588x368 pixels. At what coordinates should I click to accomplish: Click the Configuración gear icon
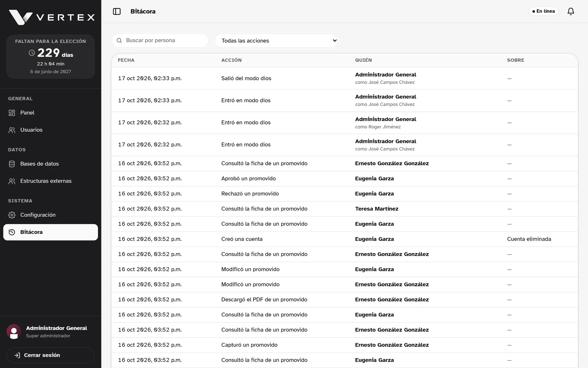(12, 215)
